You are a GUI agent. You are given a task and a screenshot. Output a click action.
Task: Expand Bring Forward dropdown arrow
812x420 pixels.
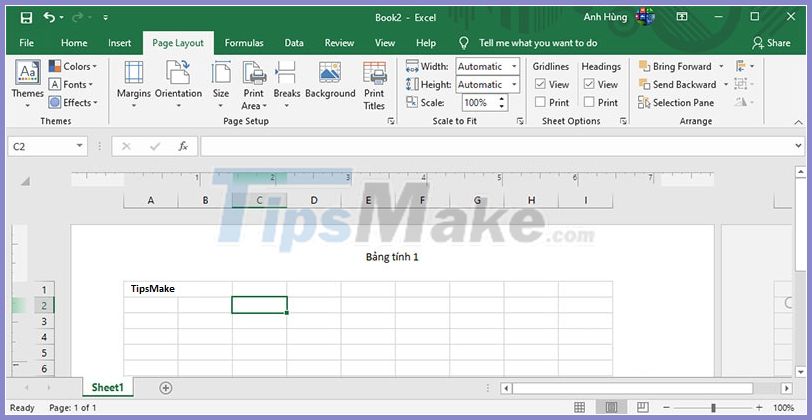[x=721, y=66]
